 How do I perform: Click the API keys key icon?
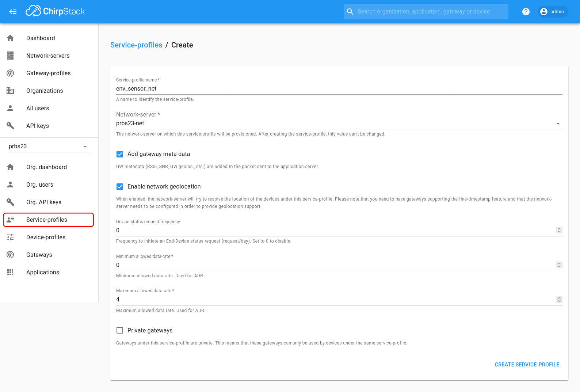point(10,126)
